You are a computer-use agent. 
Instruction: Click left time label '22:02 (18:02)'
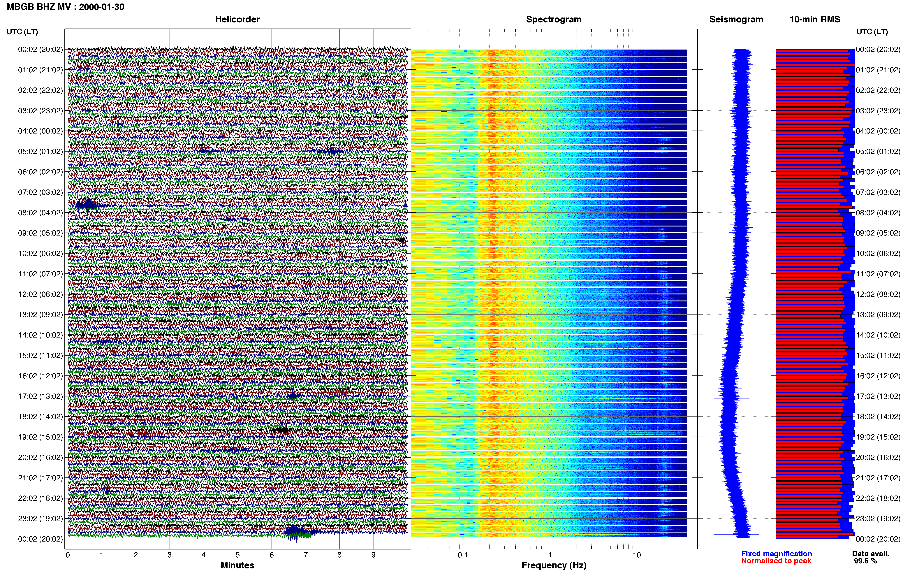coord(41,498)
